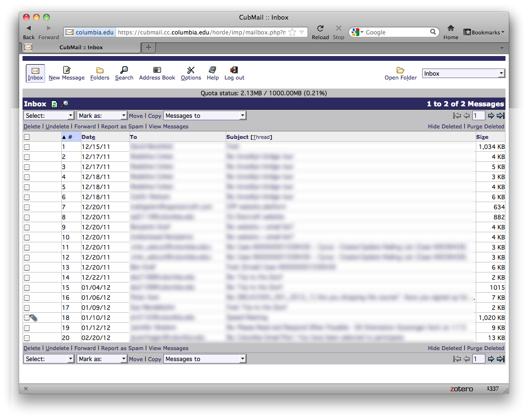Click the top Report as Spam link

122,126
